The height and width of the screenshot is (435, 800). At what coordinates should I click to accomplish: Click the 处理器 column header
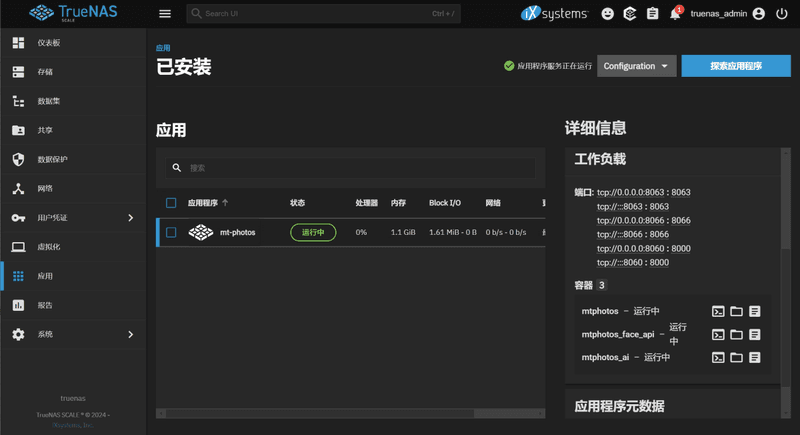[x=367, y=203]
